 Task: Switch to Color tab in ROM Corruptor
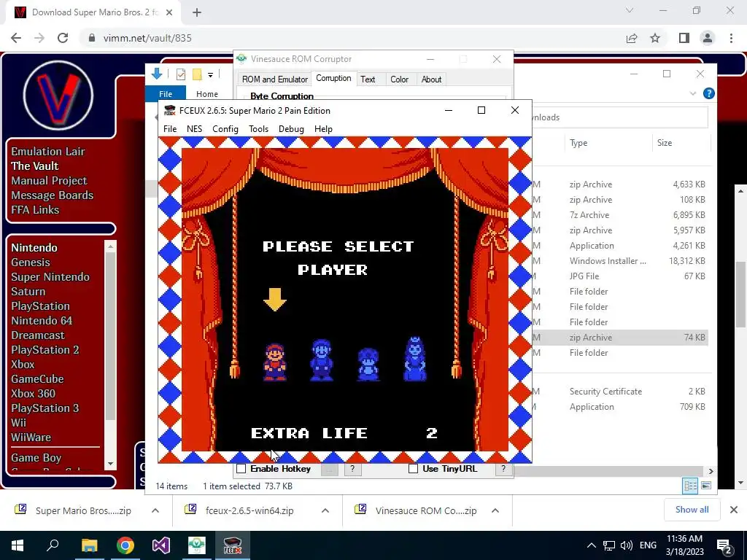point(399,79)
